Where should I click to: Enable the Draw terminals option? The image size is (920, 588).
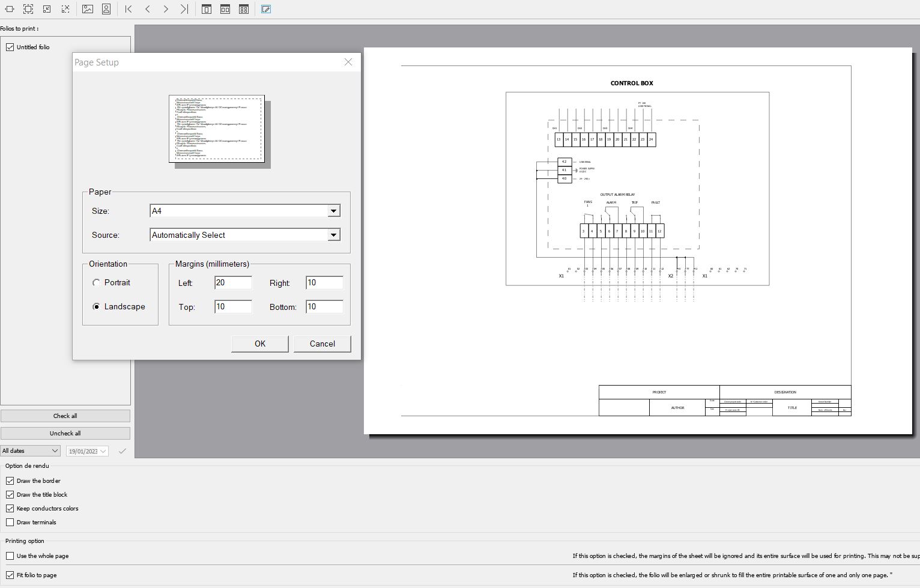coord(10,523)
